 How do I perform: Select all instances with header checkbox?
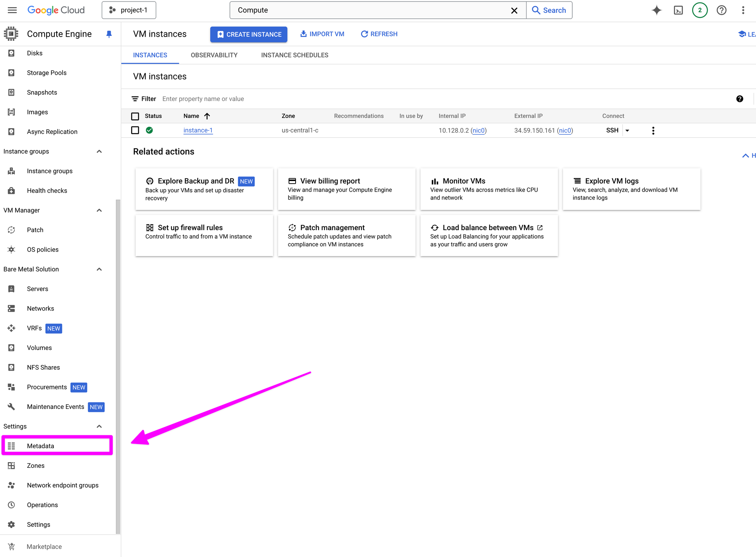click(135, 116)
